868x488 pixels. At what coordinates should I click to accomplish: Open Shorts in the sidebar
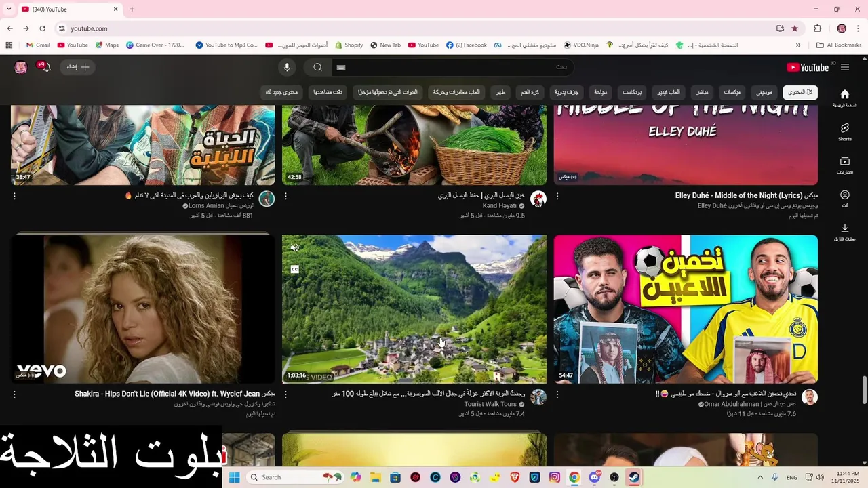click(845, 131)
